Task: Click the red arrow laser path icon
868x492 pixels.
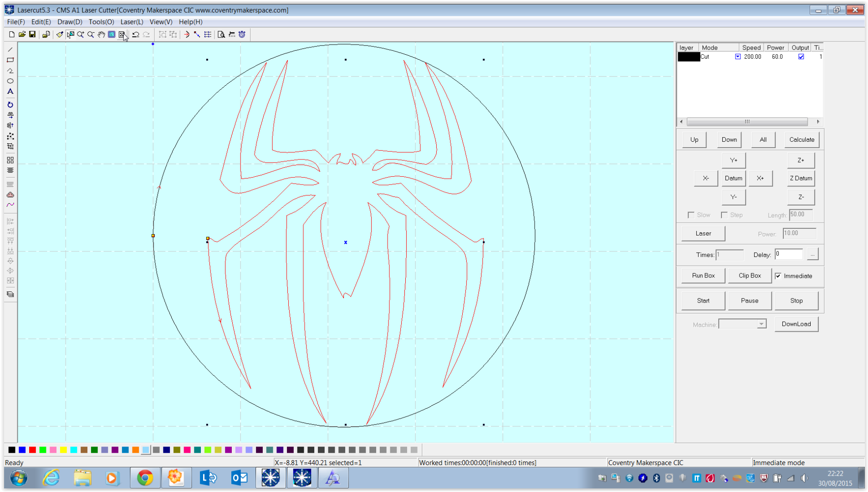Action: coord(187,35)
